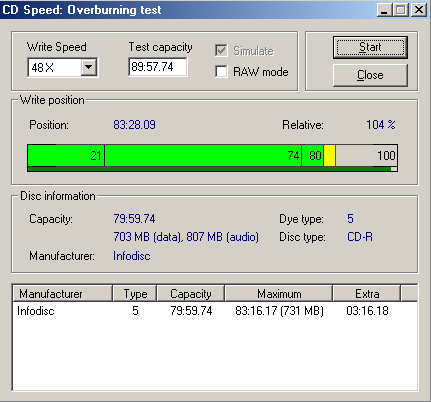Click the green 74 minute segment of bar
The width and height of the screenshot is (431, 402).
click(203, 155)
